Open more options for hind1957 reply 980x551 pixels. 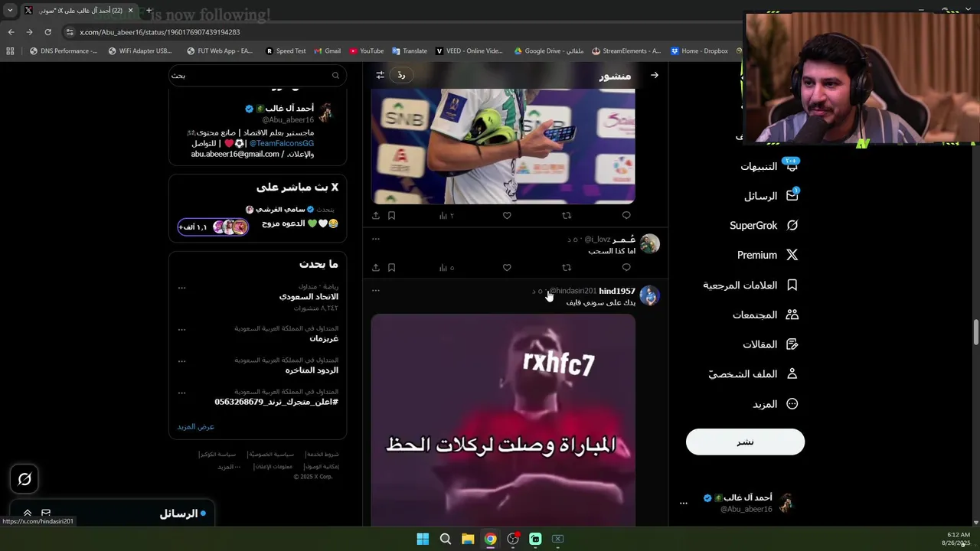[376, 291]
